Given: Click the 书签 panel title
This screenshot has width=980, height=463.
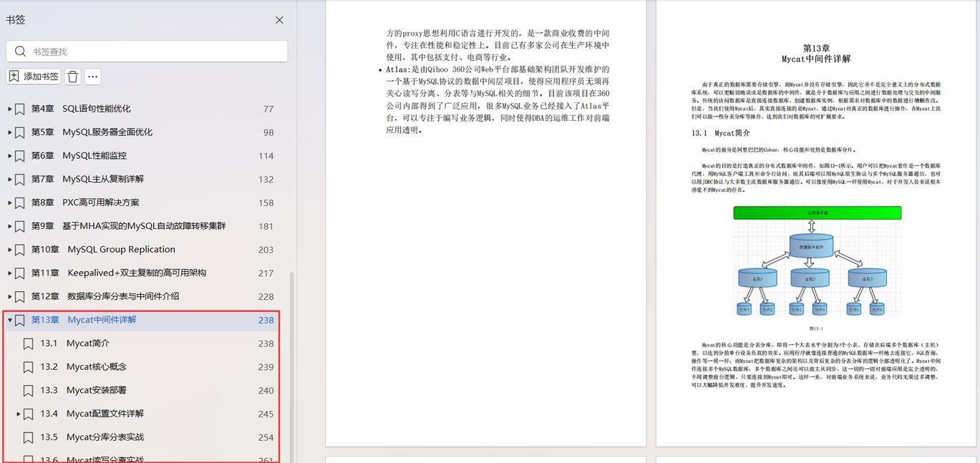Looking at the screenshot, I should point(16,20).
